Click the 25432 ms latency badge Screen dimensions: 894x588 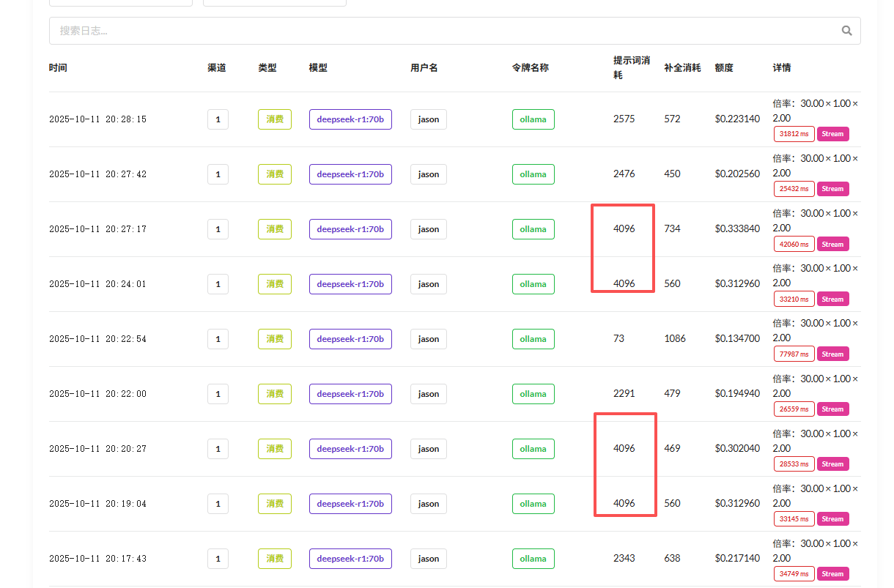(794, 189)
